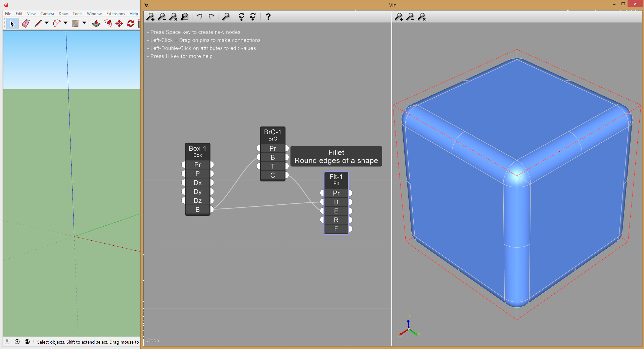This screenshot has width=644, height=349.
Task: Open the pencil Line tool dropdown arrow
Action: [47, 23]
